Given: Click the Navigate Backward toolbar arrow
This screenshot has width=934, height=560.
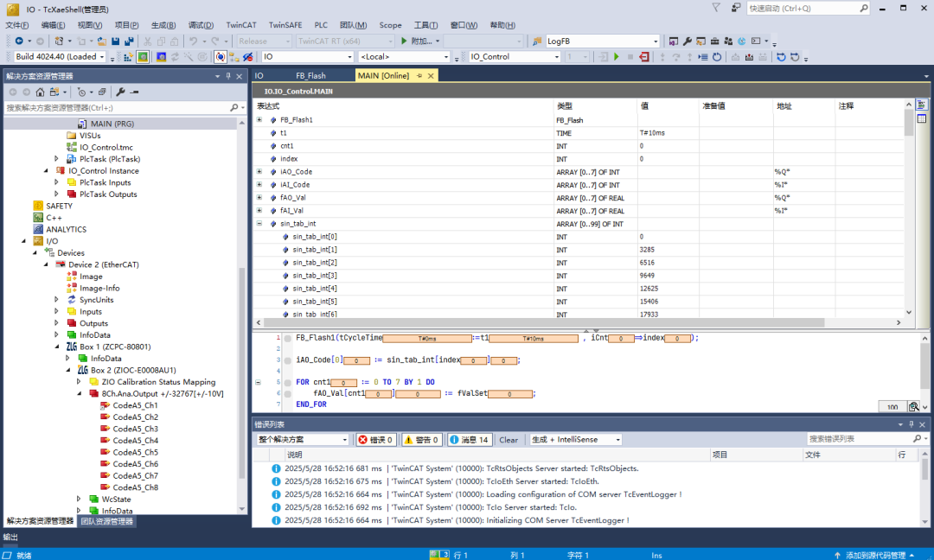Looking at the screenshot, I should tap(19, 41).
